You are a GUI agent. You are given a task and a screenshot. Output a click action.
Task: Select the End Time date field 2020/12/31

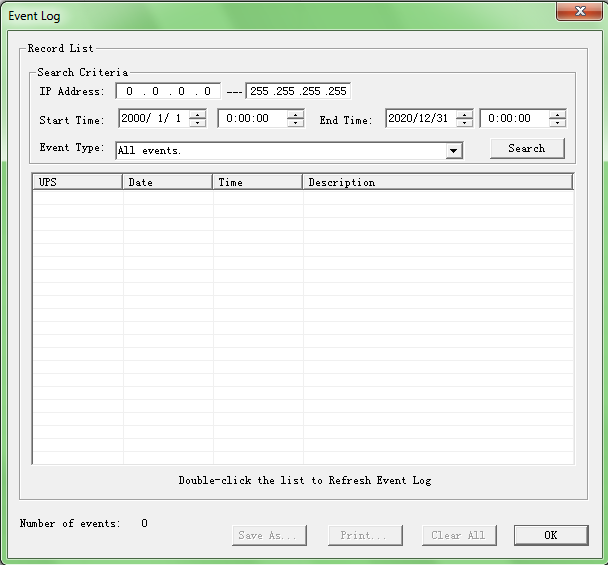tap(419, 119)
